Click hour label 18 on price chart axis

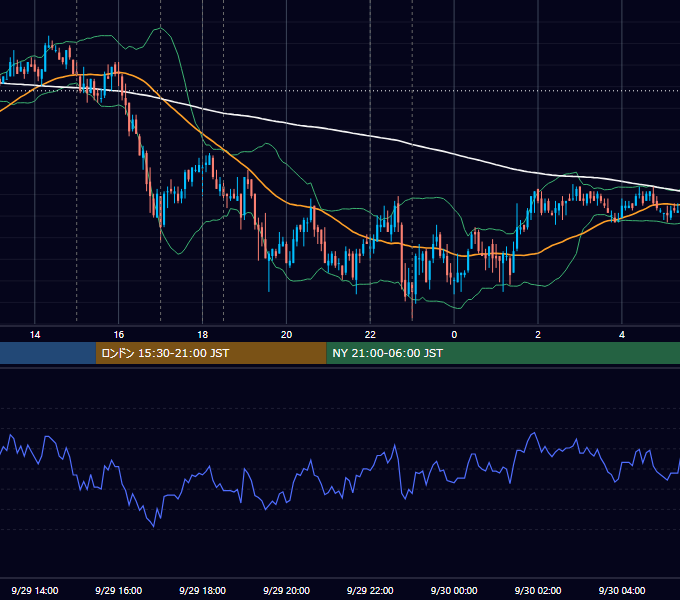point(203,335)
